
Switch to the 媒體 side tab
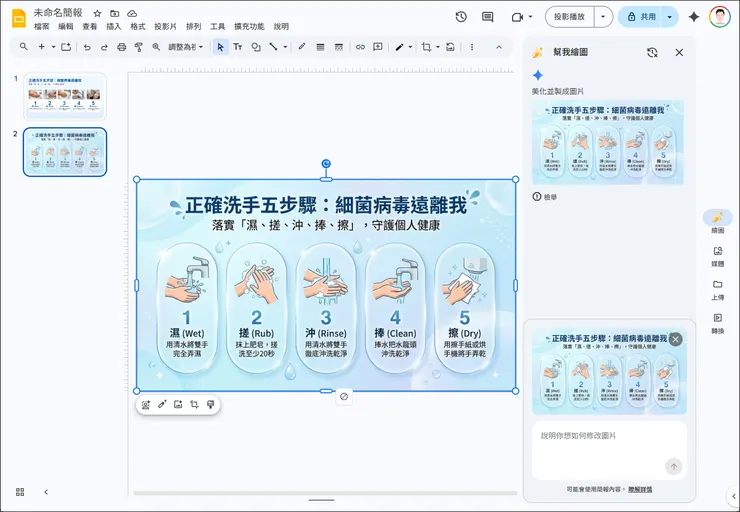pos(717,256)
